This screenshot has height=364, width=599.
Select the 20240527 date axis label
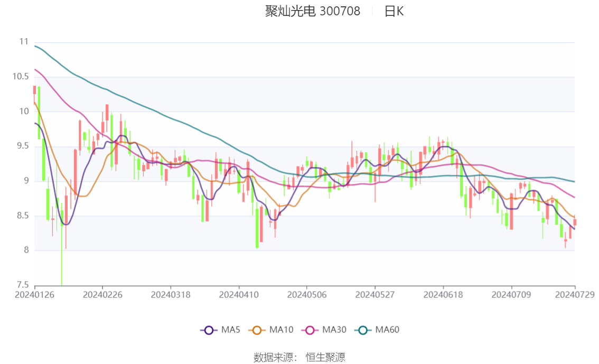375,295
